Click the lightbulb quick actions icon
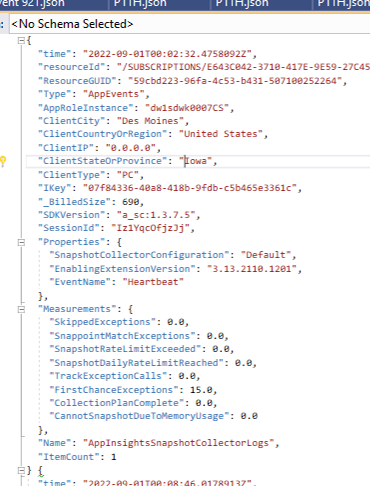The image size is (370, 486). click(3, 161)
